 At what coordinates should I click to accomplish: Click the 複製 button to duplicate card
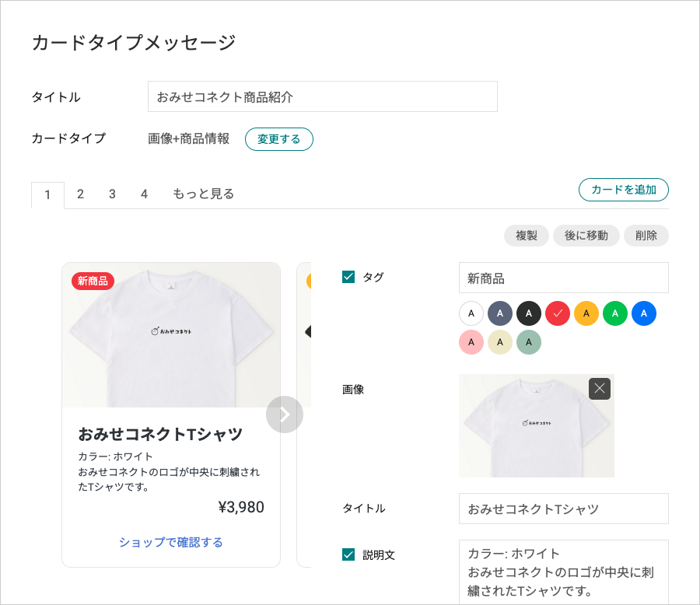click(527, 236)
